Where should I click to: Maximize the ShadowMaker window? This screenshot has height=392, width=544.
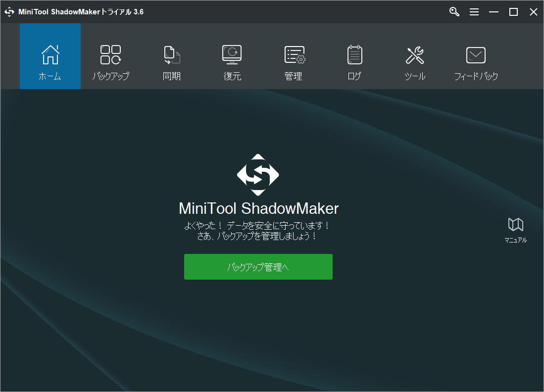coord(513,12)
